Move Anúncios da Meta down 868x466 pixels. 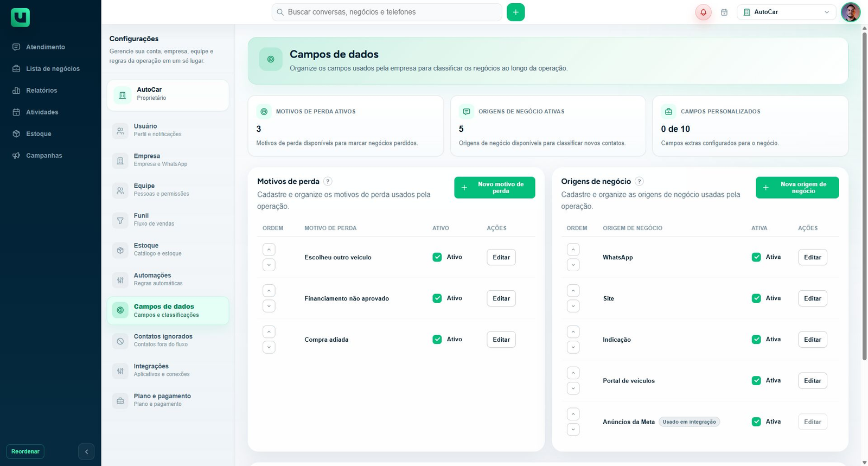(573, 430)
